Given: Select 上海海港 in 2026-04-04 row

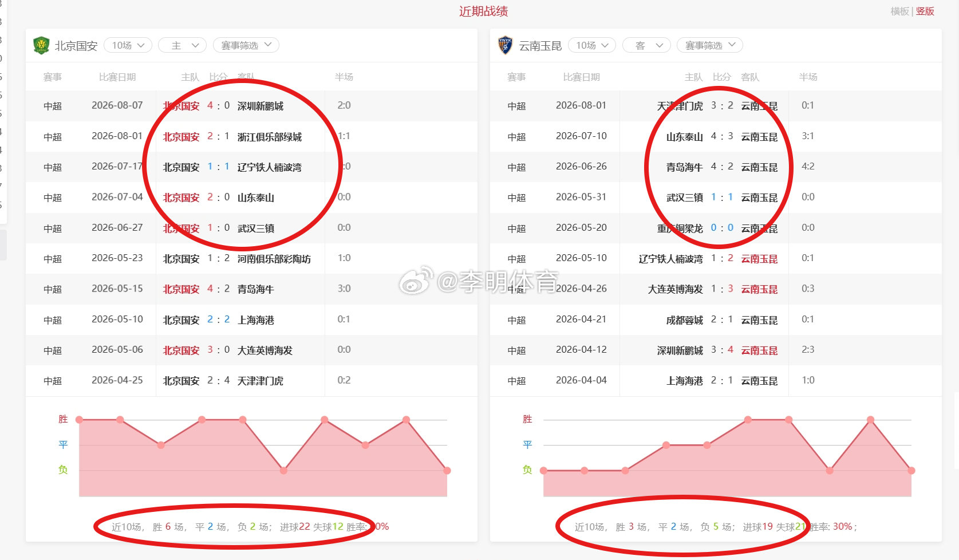Looking at the screenshot, I should point(684,381).
